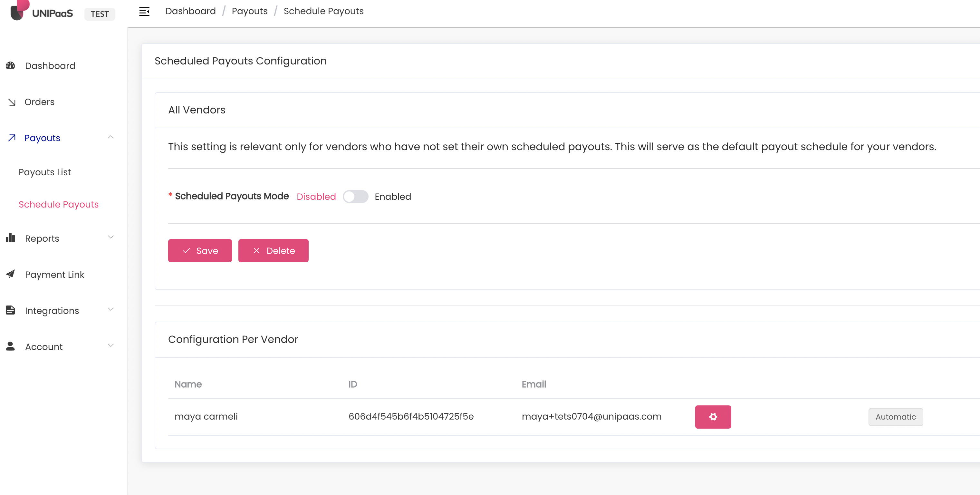The height and width of the screenshot is (495, 980).
Task: Click the Dashboard gauge icon in sidebar
Action: 10,65
